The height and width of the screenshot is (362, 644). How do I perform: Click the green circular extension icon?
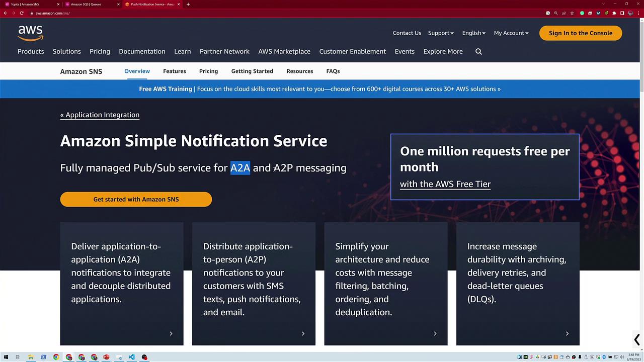pos(582,13)
